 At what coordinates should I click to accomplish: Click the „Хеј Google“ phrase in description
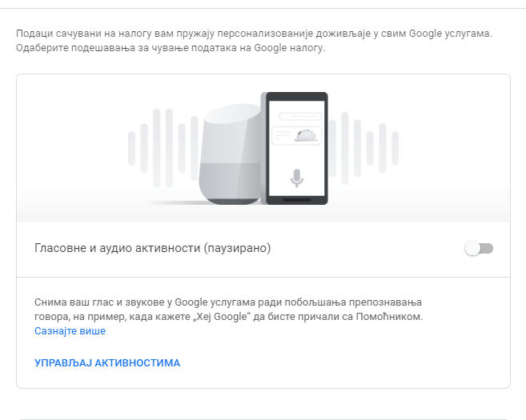pos(222,317)
